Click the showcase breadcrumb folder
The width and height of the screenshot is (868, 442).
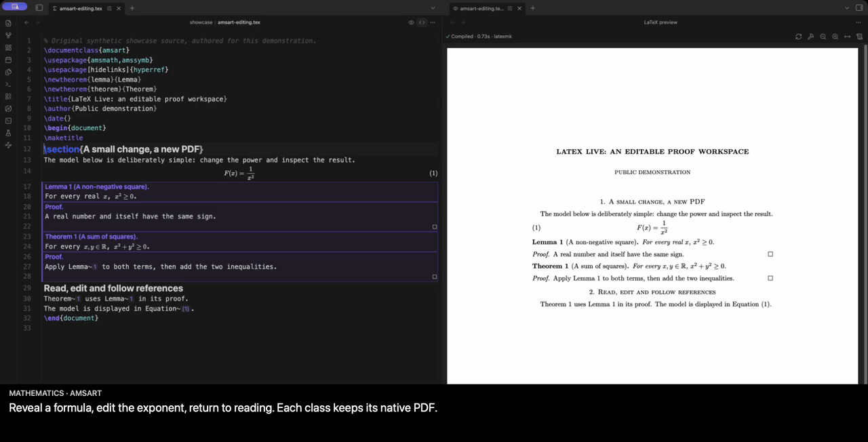point(201,22)
